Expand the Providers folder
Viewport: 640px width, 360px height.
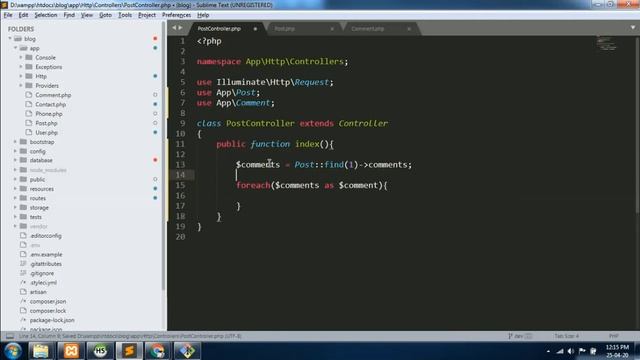21,86
